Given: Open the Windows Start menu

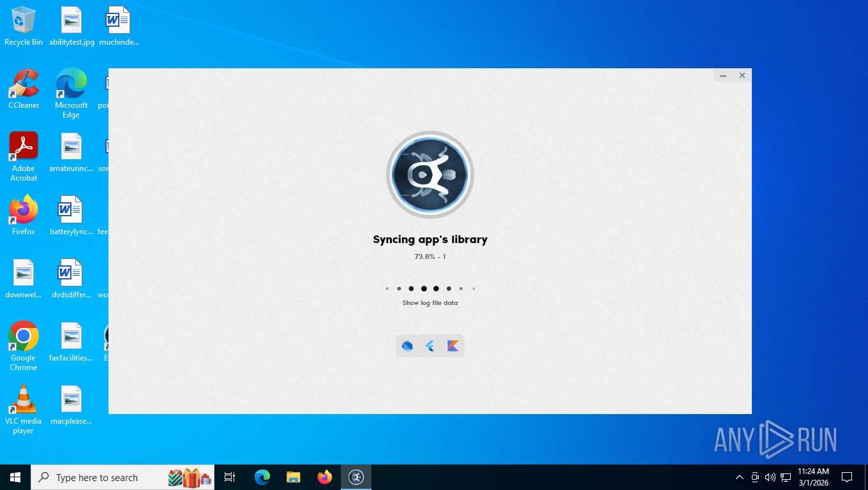Looking at the screenshot, I should (x=15, y=477).
